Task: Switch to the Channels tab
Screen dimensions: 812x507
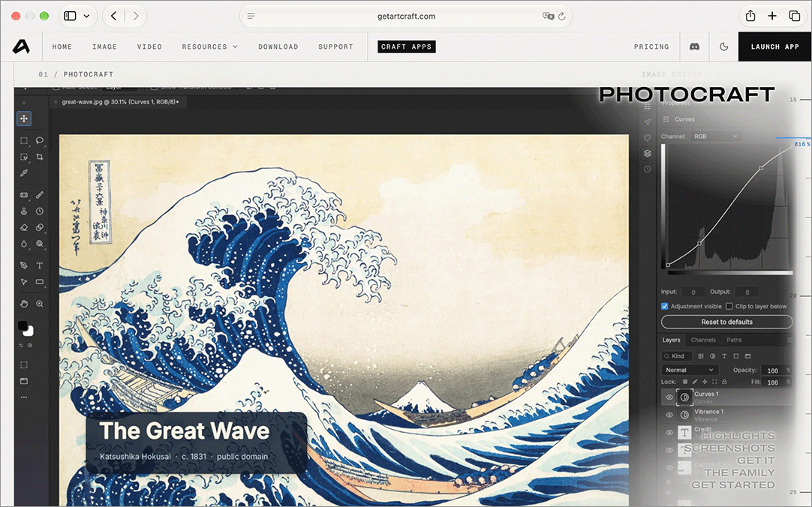Action: pyautogui.click(x=703, y=340)
